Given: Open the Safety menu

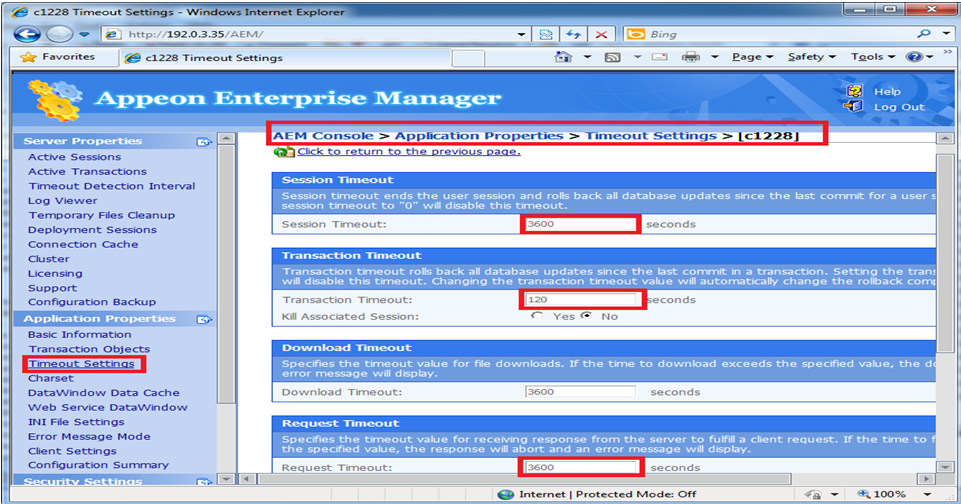Looking at the screenshot, I should coord(811,57).
